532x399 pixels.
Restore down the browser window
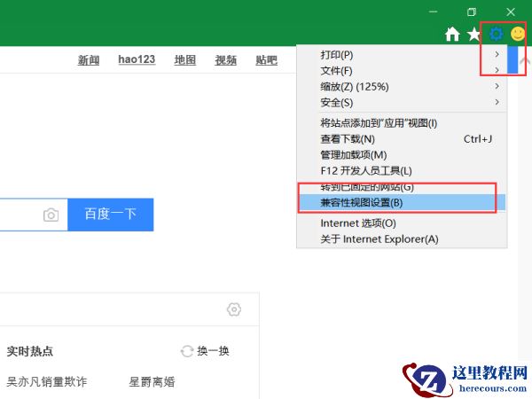click(472, 12)
